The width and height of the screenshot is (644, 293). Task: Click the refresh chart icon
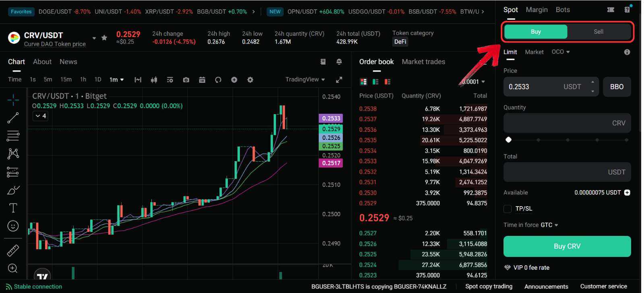tap(218, 80)
